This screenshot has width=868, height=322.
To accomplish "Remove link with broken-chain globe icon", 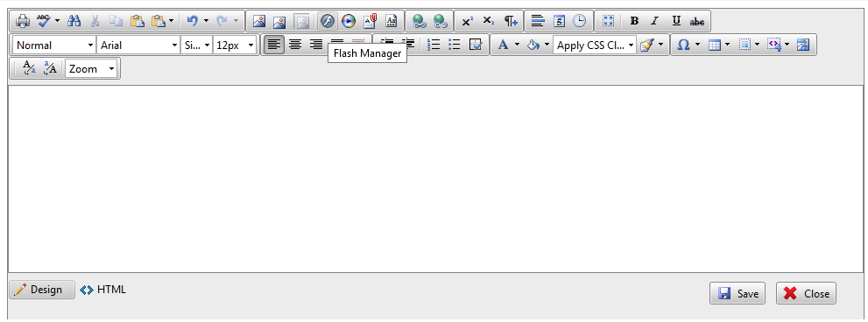I will [x=440, y=21].
